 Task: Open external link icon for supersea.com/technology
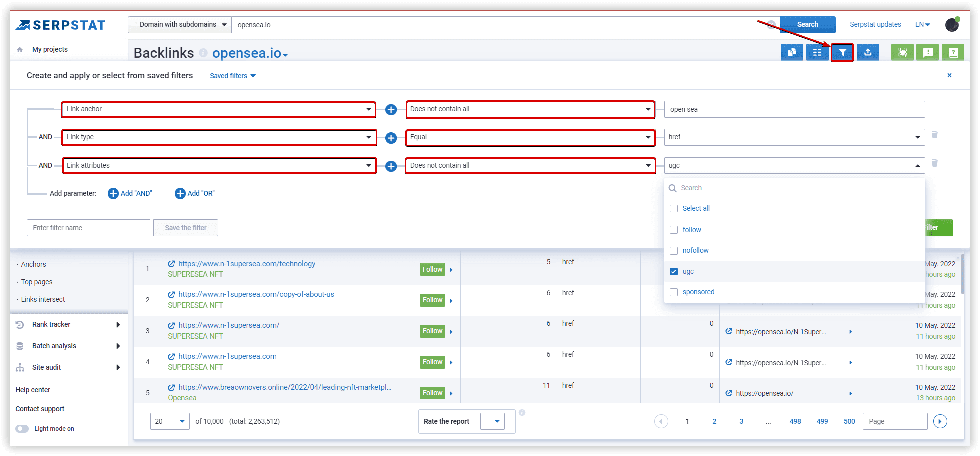tap(171, 264)
